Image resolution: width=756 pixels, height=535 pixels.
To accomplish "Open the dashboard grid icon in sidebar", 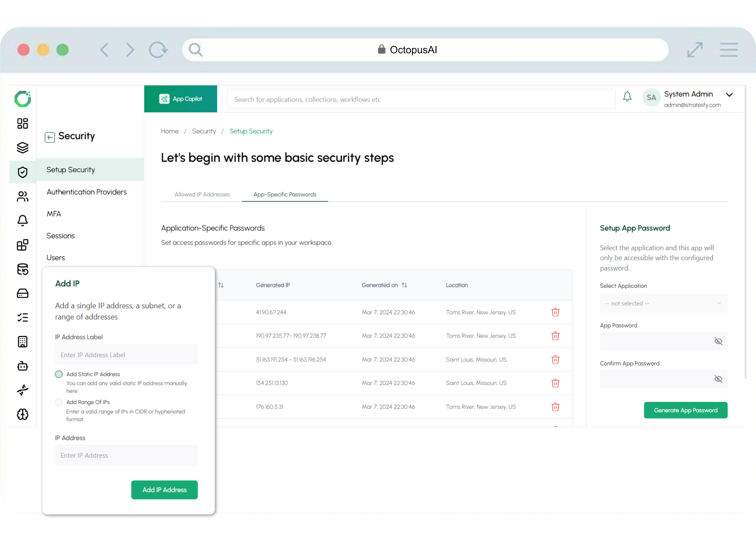I will (22, 124).
